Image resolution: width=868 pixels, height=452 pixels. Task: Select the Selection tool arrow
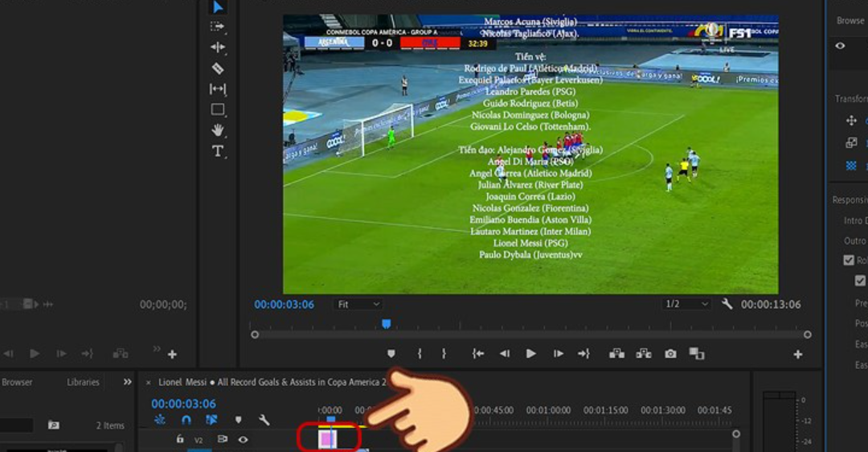[218, 7]
